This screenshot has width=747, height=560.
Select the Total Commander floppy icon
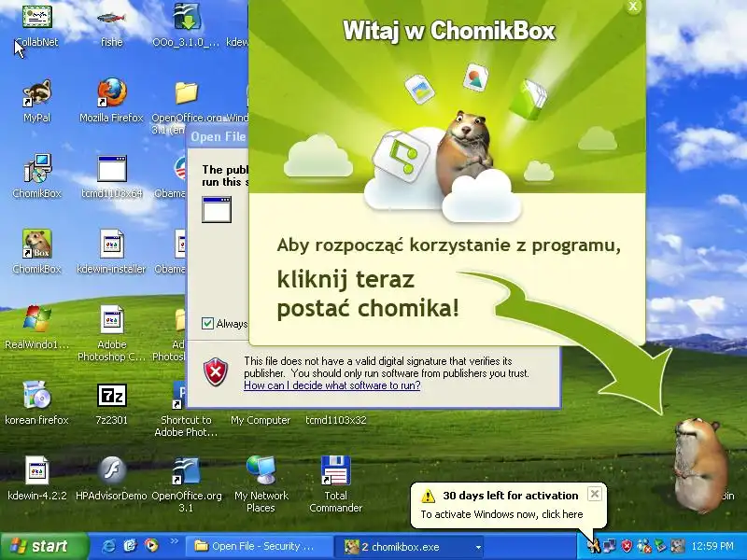point(335,470)
